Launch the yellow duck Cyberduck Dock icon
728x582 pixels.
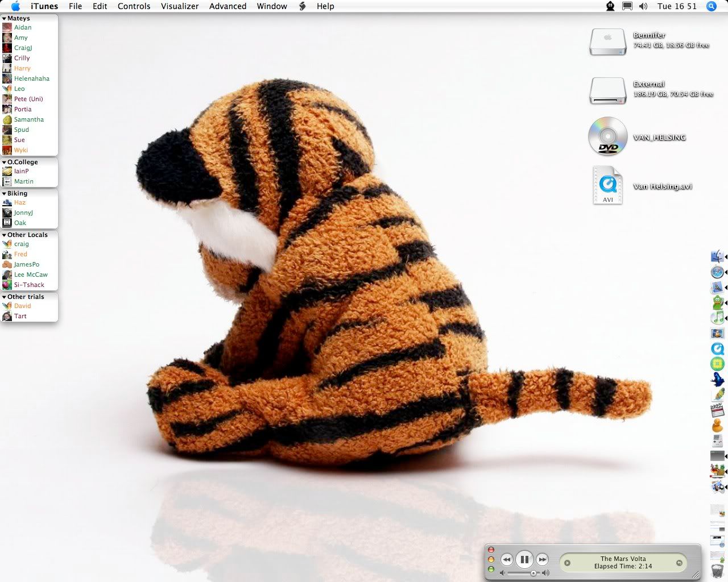tap(717, 425)
